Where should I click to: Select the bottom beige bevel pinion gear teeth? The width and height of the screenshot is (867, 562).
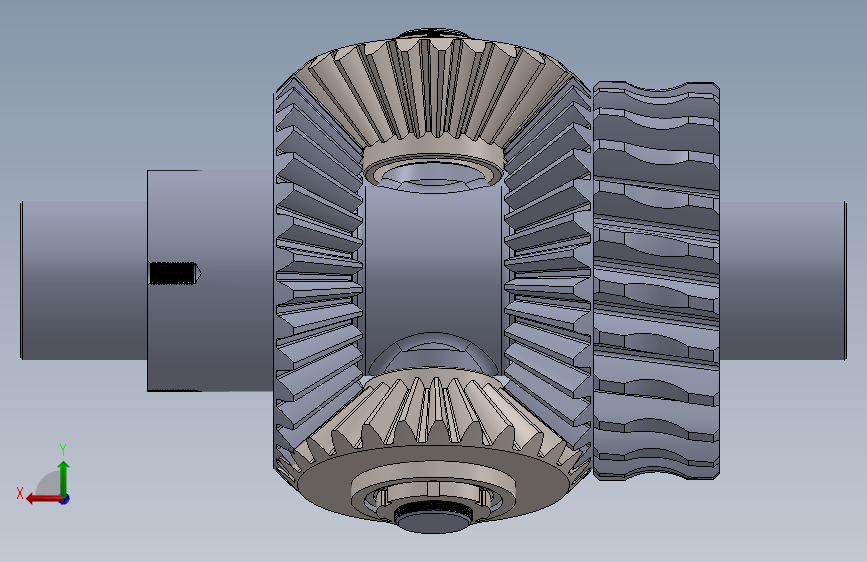[434, 412]
